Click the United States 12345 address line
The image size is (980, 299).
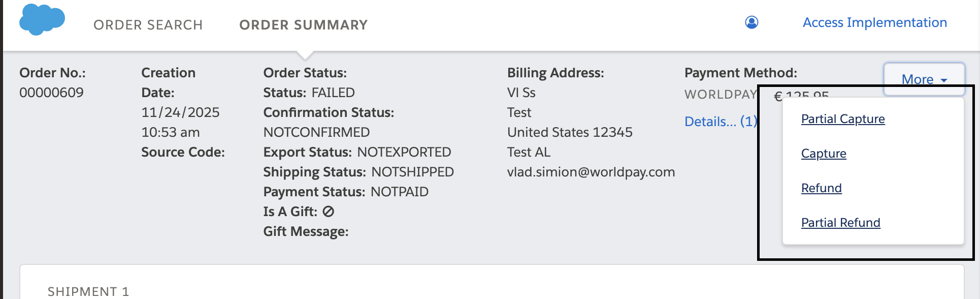[x=569, y=132]
